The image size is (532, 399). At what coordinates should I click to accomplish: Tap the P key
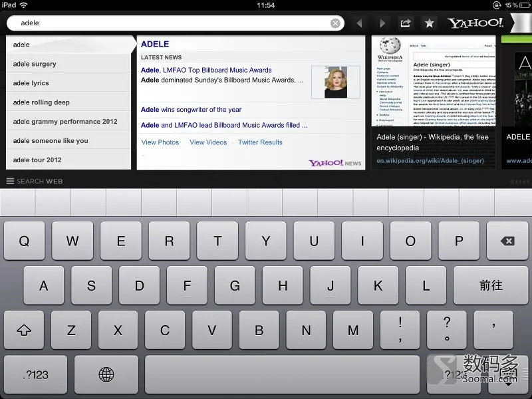pos(459,241)
